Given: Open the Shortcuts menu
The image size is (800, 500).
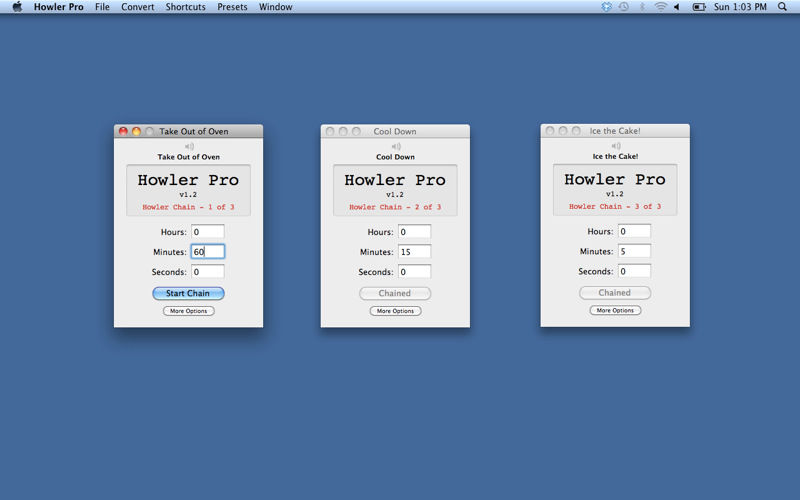Looking at the screenshot, I should [185, 7].
